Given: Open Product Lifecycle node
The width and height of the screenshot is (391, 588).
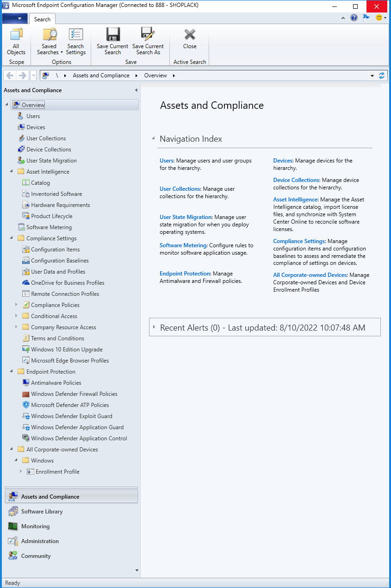Looking at the screenshot, I should tap(51, 216).
